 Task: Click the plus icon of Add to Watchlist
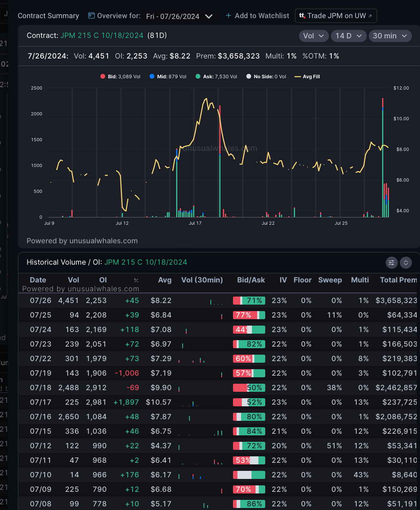coord(229,15)
